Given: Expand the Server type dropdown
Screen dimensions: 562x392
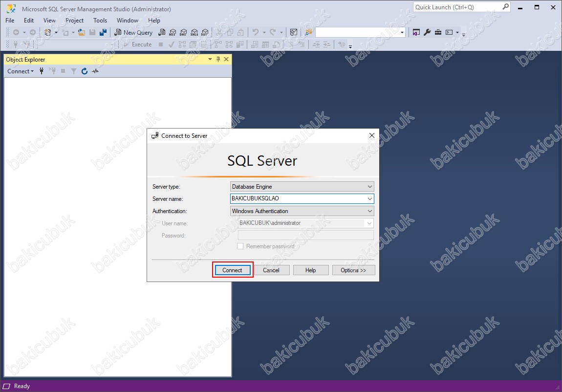Looking at the screenshot, I should [x=370, y=187].
